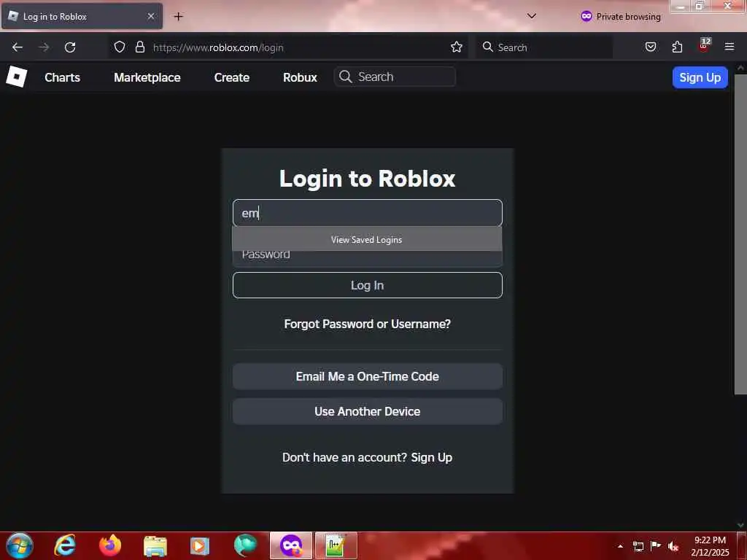
Task: Expand the list all tabs chevron
Action: 532,16
